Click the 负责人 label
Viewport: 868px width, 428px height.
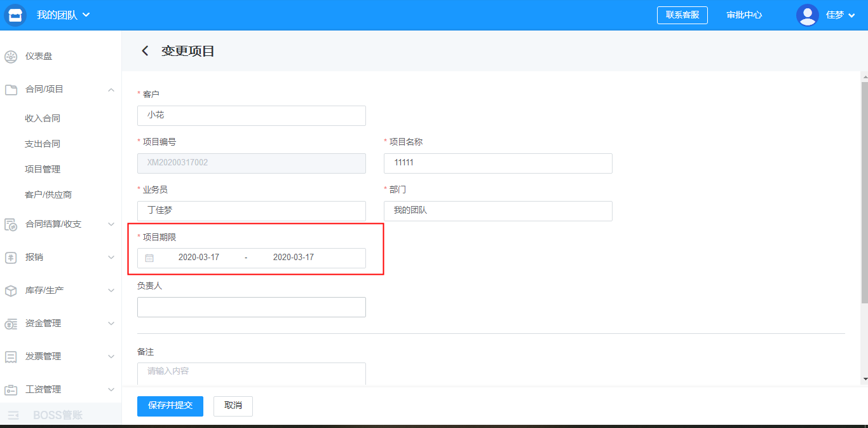pyautogui.click(x=150, y=286)
